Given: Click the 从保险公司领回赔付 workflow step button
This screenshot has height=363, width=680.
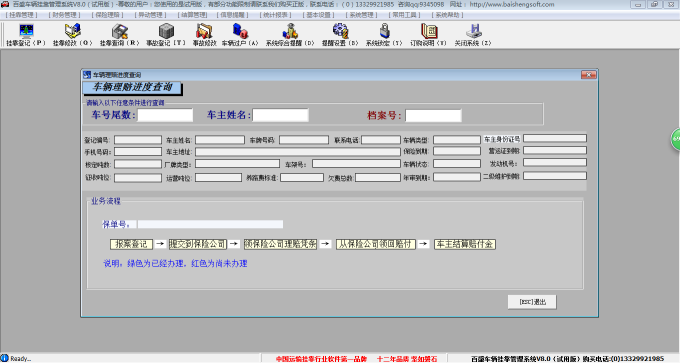Looking at the screenshot, I should coord(376,244).
